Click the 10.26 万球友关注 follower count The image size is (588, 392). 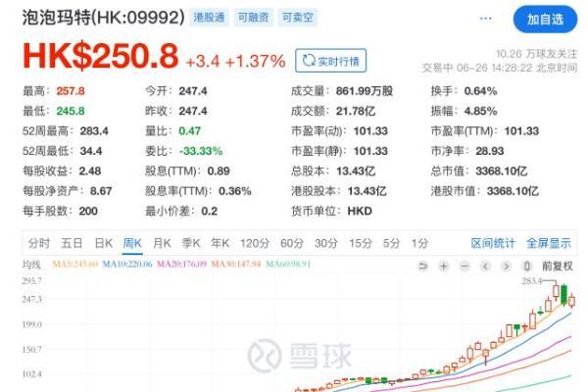[537, 54]
